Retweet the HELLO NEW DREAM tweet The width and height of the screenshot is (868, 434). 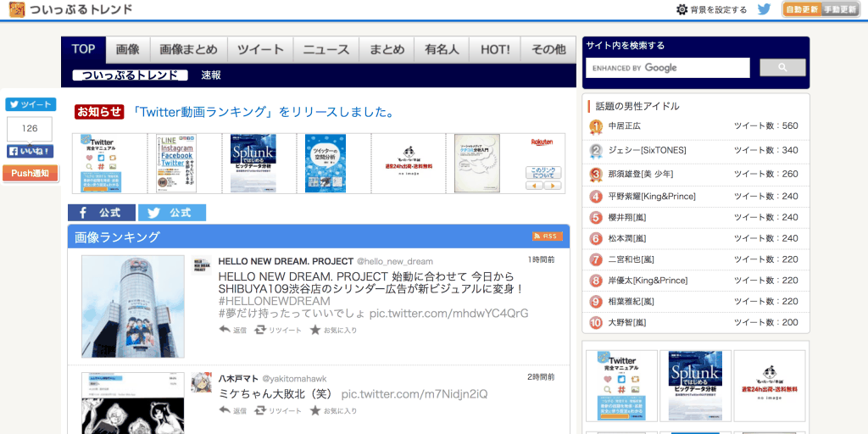pyautogui.click(x=278, y=330)
